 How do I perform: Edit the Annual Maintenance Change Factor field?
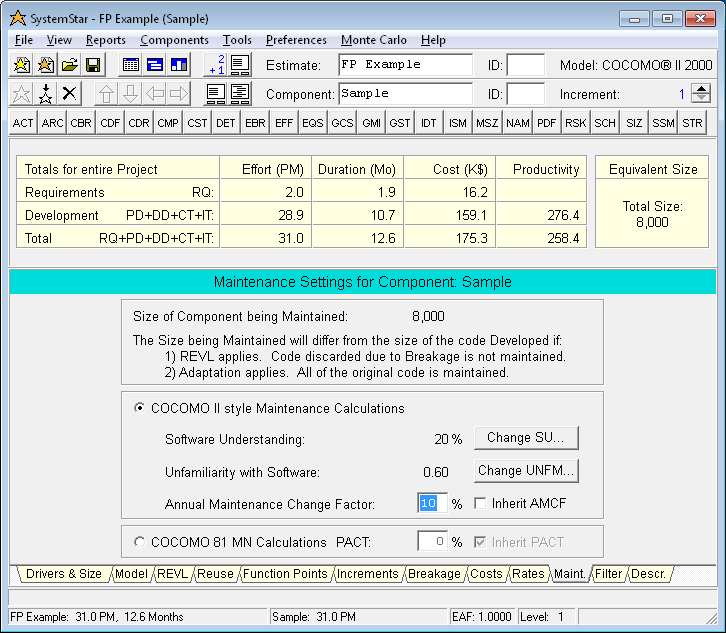432,503
